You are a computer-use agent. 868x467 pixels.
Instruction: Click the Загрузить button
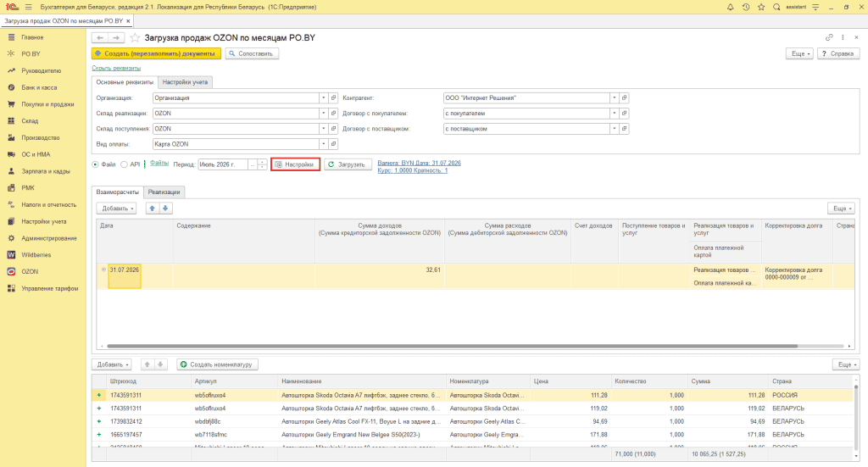click(348, 164)
